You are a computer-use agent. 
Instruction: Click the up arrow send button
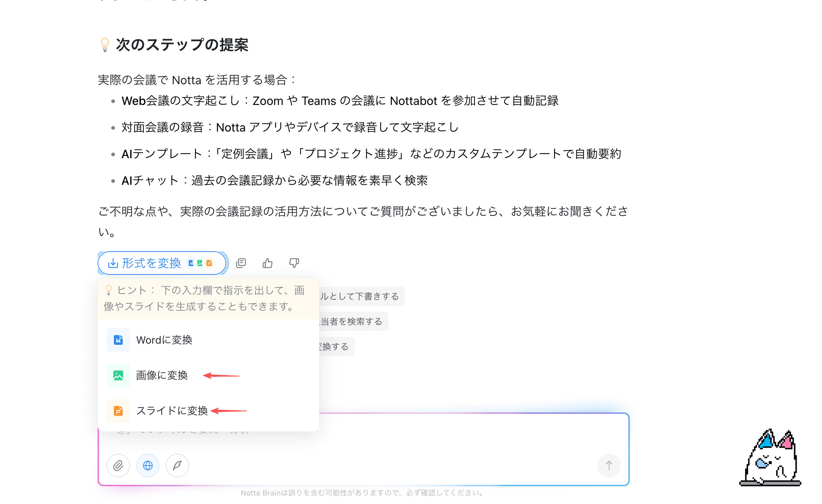tap(609, 466)
